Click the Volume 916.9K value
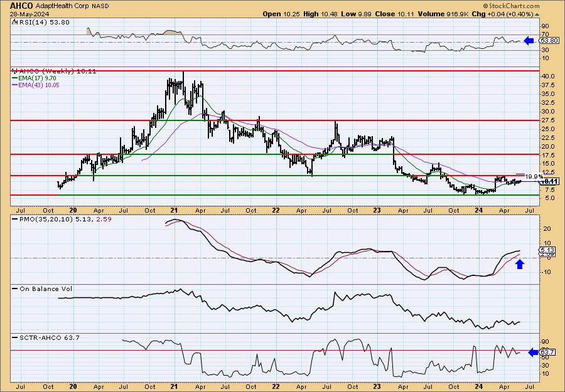This screenshot has width=565, height=392. pyautogui.click(x=444, y=14)
